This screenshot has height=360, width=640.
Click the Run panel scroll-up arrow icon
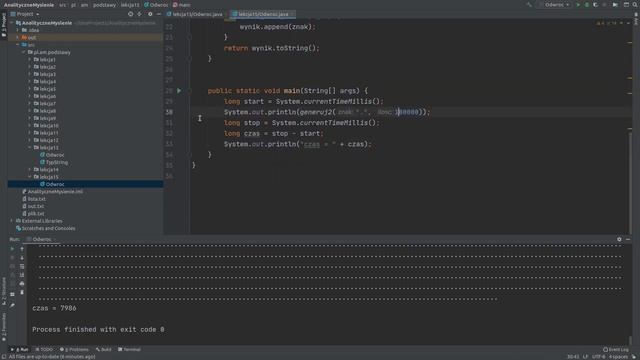[22, 249]
